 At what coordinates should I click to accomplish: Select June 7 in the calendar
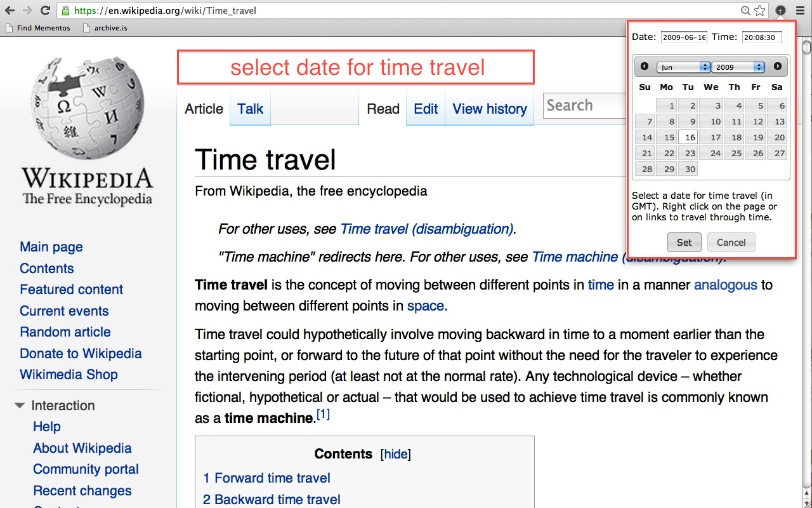tap(644, 121)
